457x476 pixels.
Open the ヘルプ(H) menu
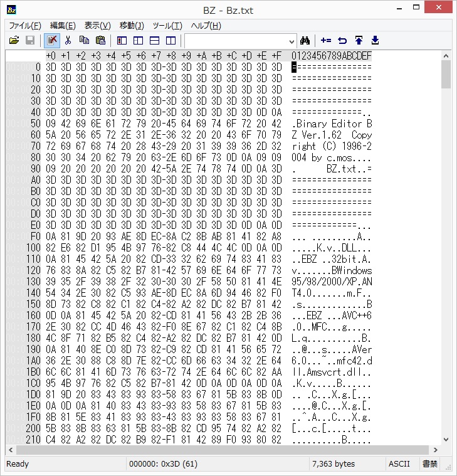[206, 26]
